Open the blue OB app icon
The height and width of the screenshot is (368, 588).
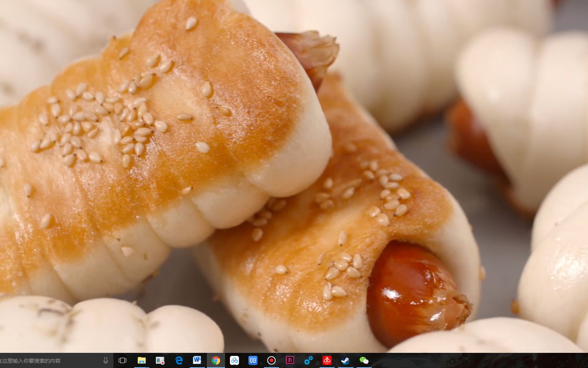253,360
